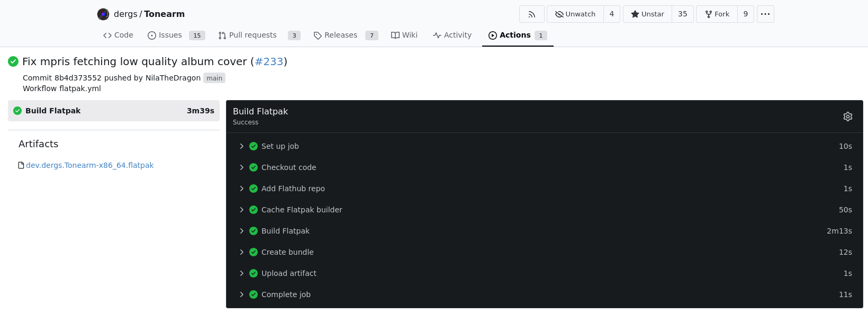
Task: Expand the Upload artifact step
Action: [x=288, y=273]
